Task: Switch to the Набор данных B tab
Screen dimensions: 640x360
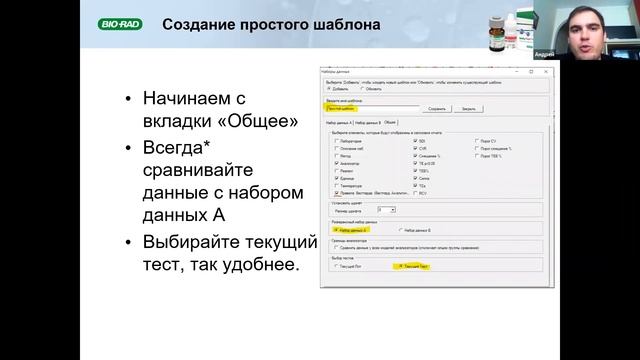Action: [368, 122]
